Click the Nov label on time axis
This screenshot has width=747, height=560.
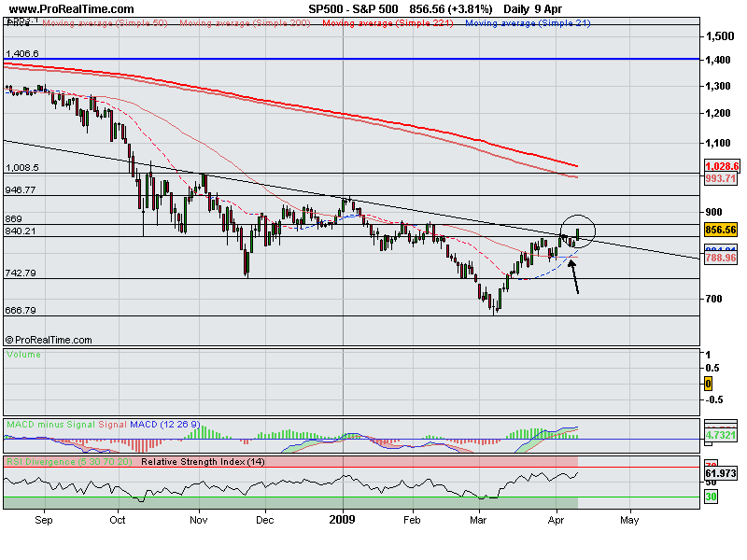[199, 520]
